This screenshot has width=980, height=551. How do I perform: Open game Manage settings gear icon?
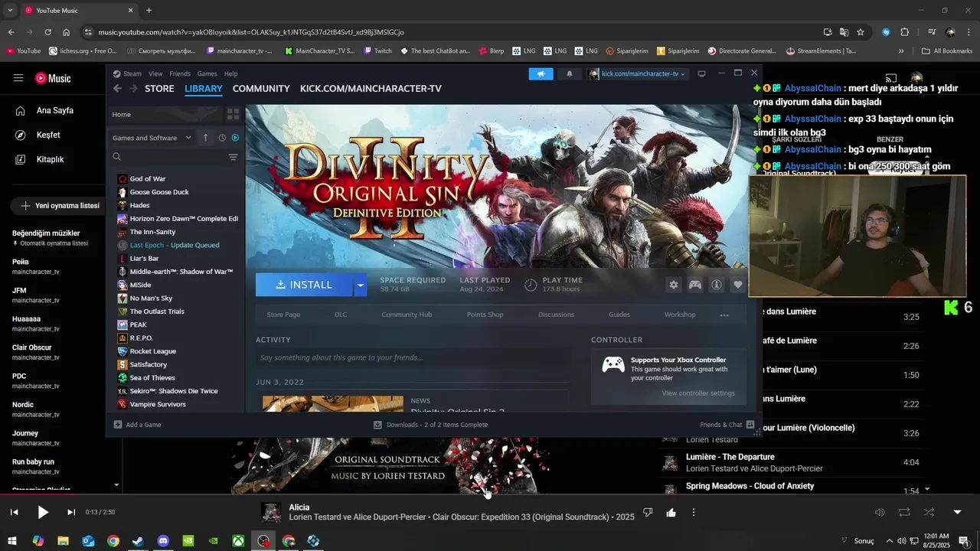(x=674, y=285)
